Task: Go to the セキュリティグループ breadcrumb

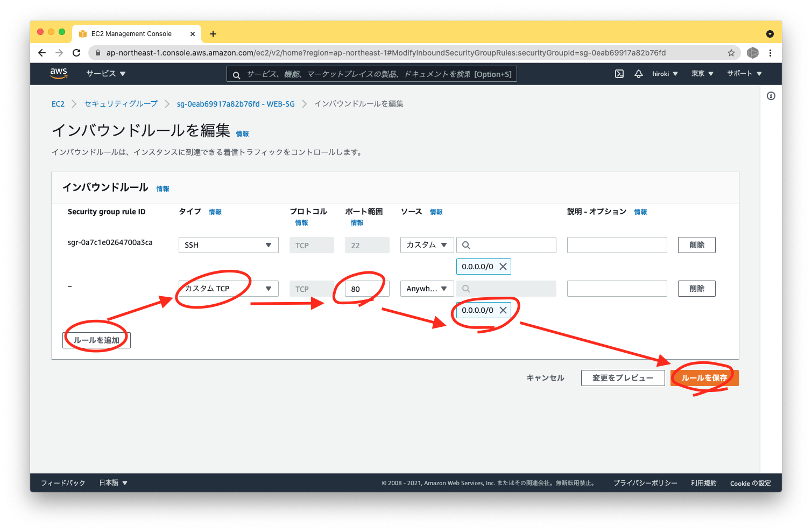Action: (x=121, y=104)
